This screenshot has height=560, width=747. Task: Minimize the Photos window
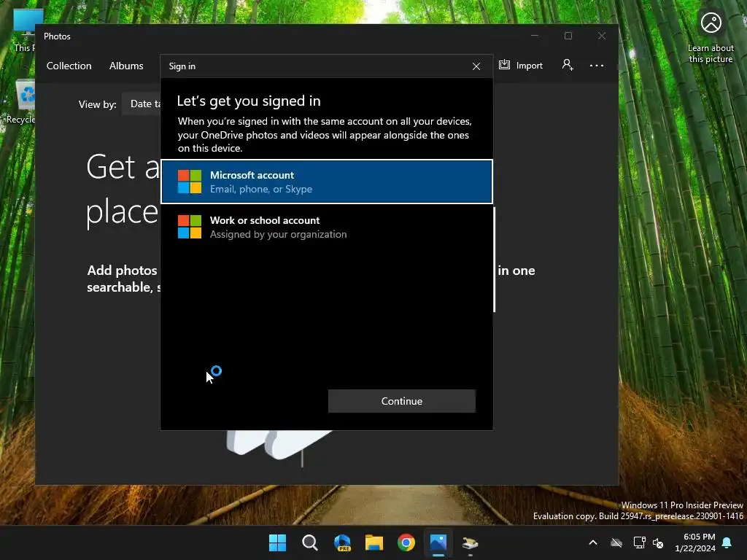535,36
